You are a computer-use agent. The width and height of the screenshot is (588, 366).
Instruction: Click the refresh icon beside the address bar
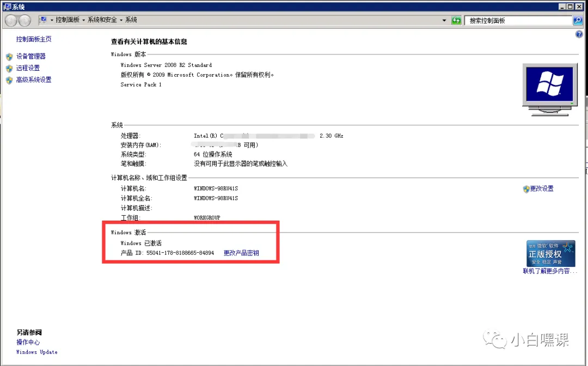(456, 20)
